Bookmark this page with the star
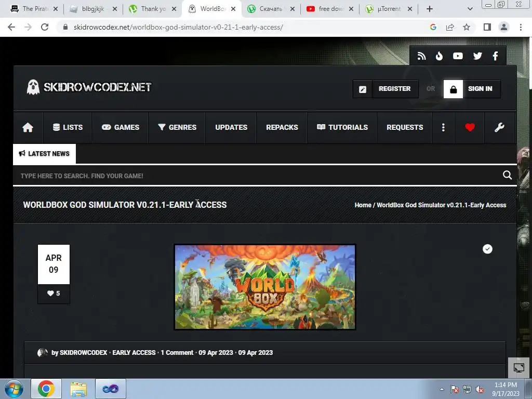This screenshot has height=399, width=532. click(467, 27)
